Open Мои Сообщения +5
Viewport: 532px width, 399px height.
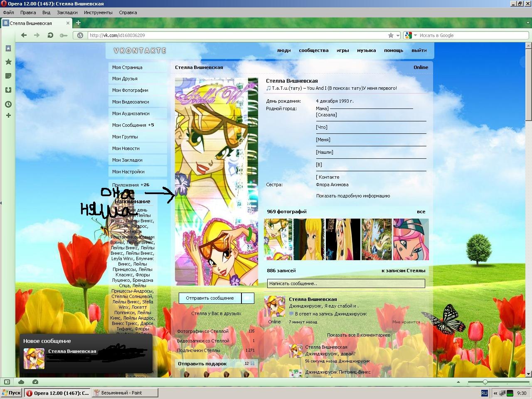point(138,125)
